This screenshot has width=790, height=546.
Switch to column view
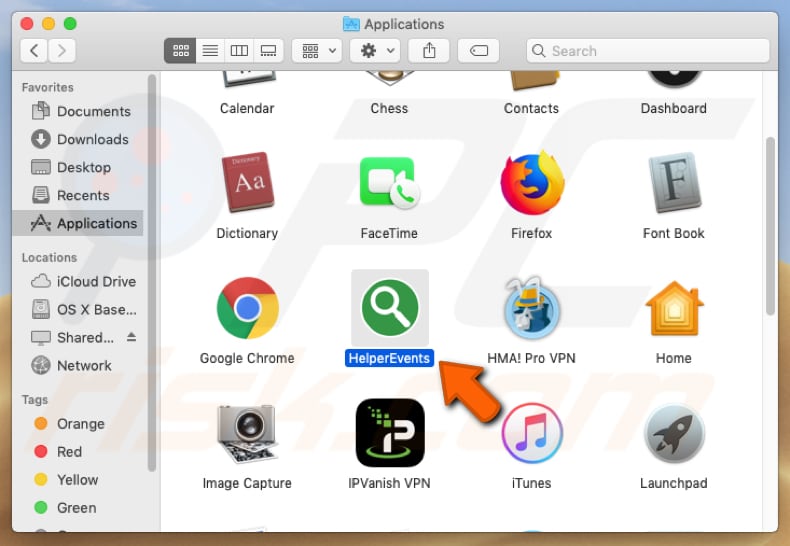click(239, 50)
